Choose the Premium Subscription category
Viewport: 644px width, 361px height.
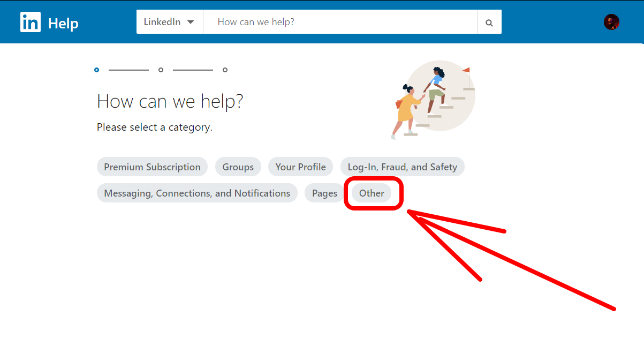(152, 167)
